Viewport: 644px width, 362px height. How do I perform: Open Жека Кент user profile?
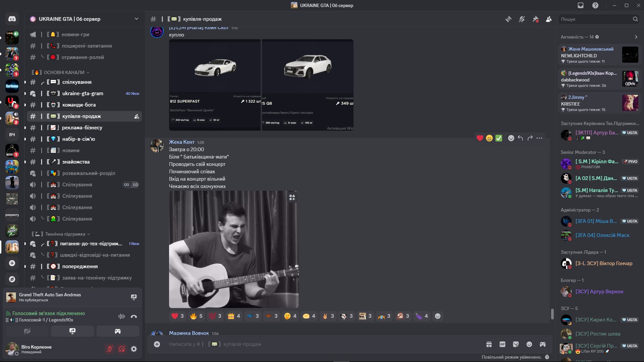click(181, 142)
